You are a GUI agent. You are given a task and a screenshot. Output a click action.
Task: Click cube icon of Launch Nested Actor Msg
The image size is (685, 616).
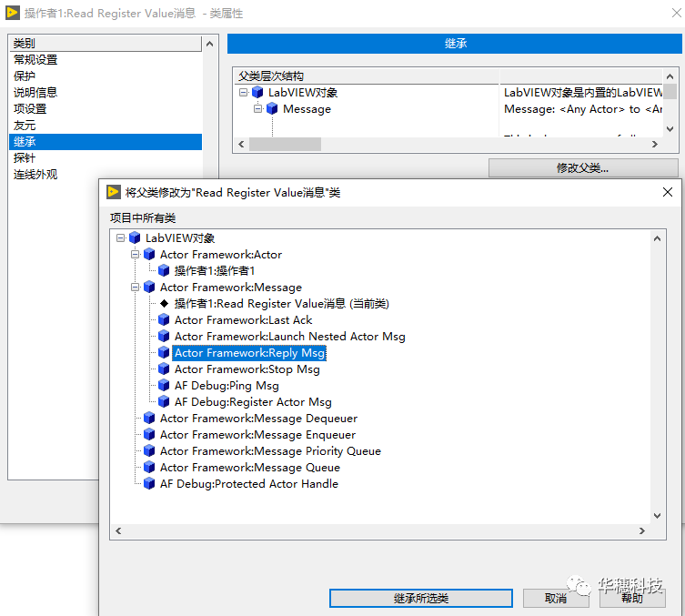coord(164,337)
